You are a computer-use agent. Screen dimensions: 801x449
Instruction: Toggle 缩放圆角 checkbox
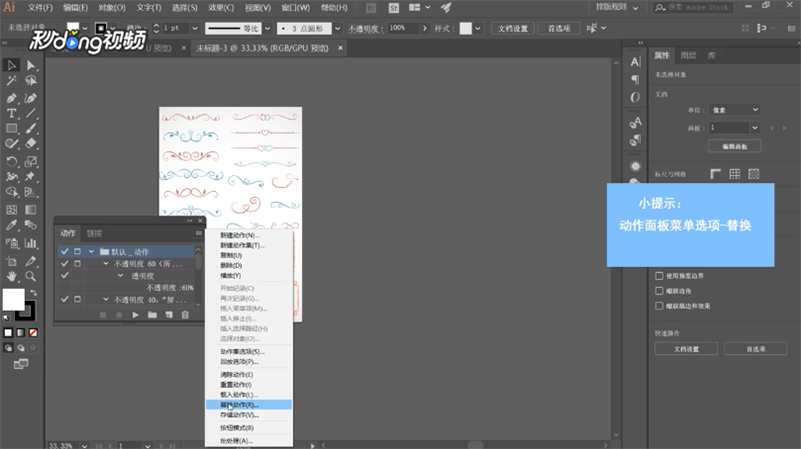pos(659,291)
